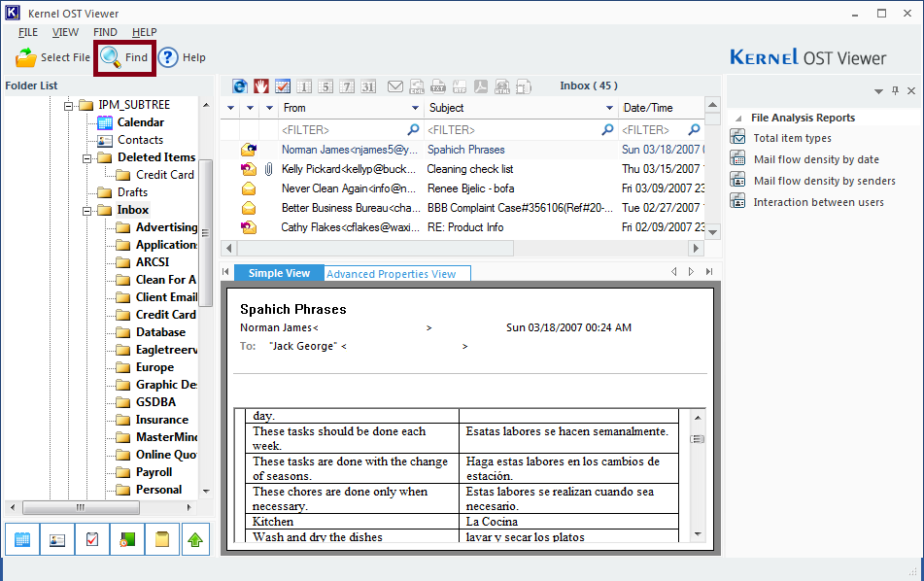Open the FILE menu
Image resolution: width=924 pixels, height=581 pixels.
point(28,32)
